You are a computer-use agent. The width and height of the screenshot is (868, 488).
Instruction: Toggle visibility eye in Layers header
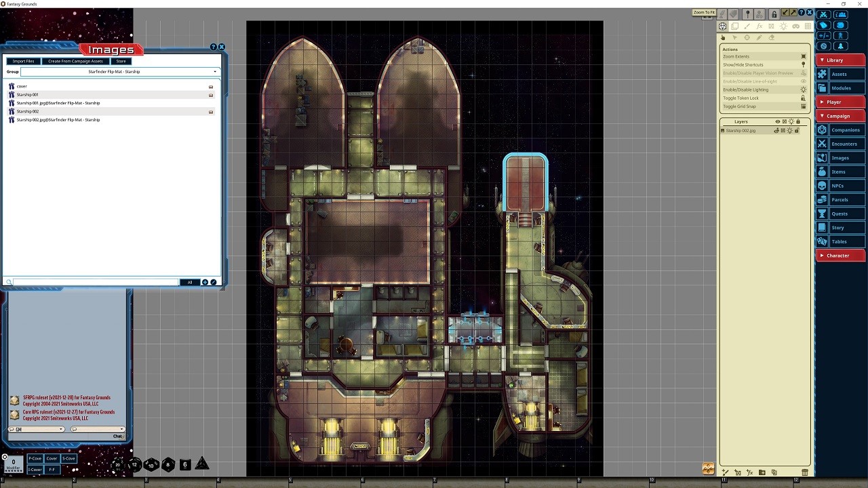point(778,121)
